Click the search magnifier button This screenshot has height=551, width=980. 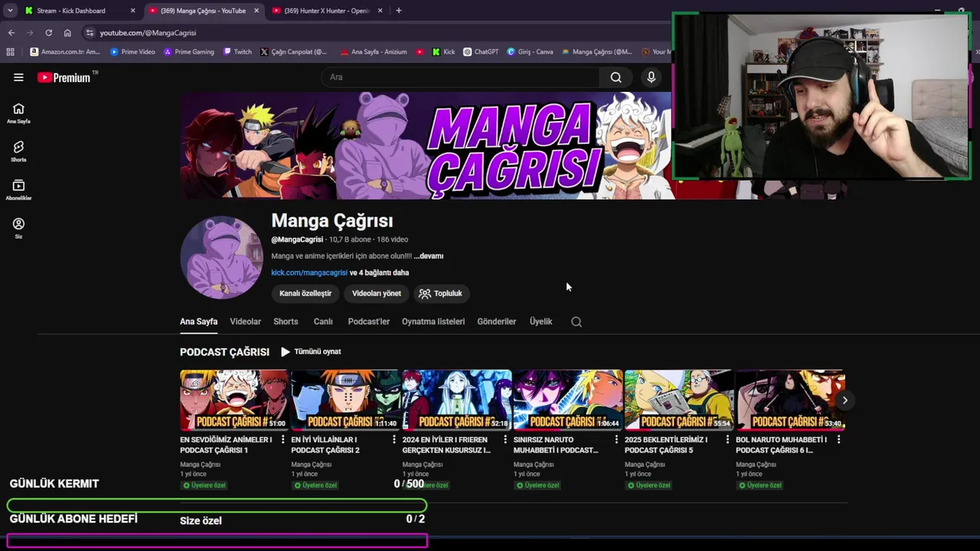click(616, 77)
